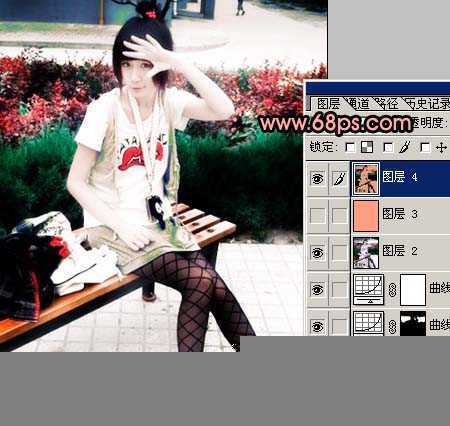Image resolution: width=450 pixels, height=426 pixels.
Task: Click the brush indicator beside 图层 4
Action: [339, 179]
